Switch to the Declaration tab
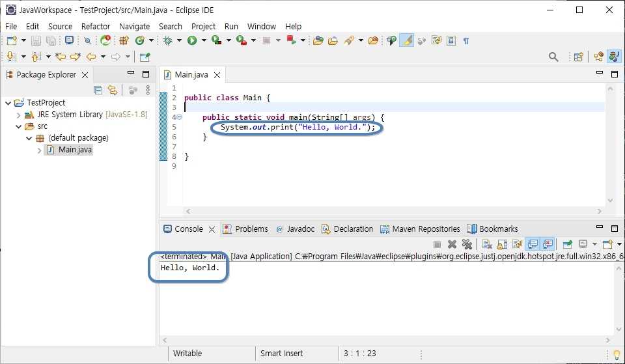Screen dimensions: 625x364 pyautogui.click(x=348, y=229)
